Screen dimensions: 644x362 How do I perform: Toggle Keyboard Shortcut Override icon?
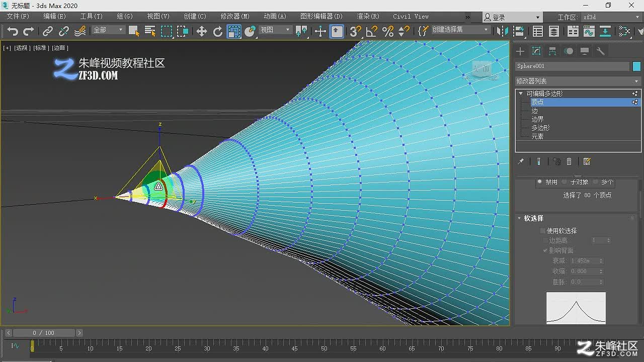coord(337,31)
